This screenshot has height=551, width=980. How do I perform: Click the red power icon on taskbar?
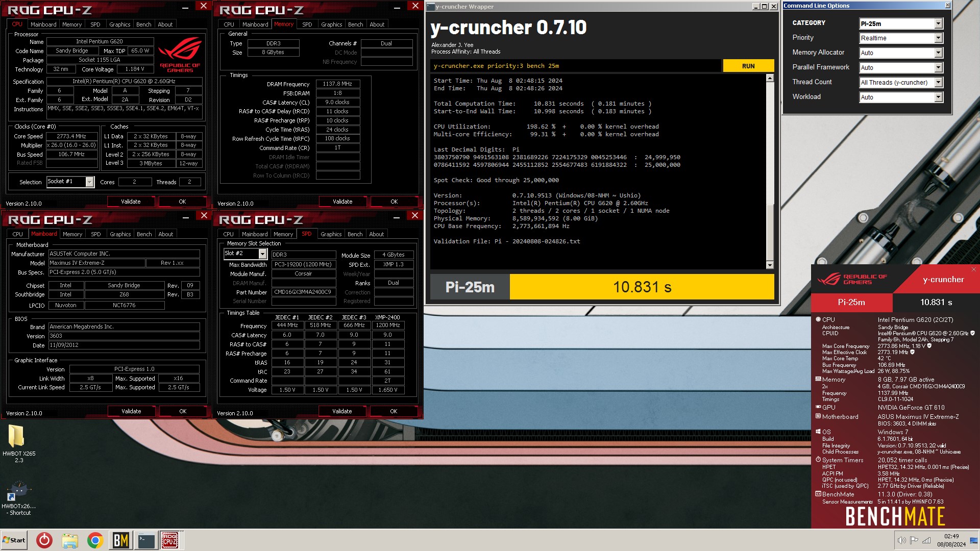pos(44,540)
